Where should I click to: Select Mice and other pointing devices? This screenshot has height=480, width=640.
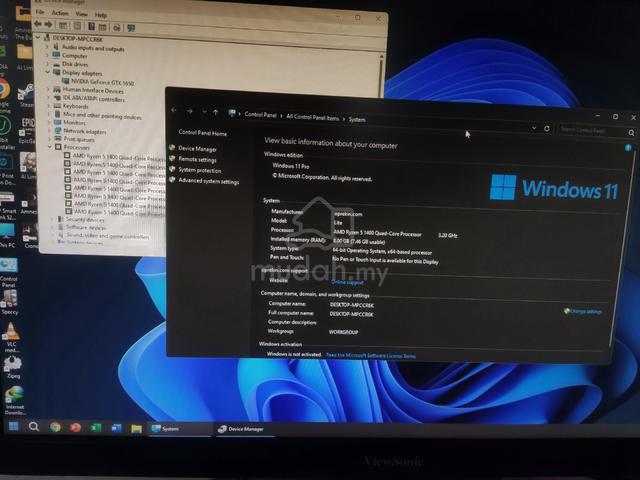[102, 116]
